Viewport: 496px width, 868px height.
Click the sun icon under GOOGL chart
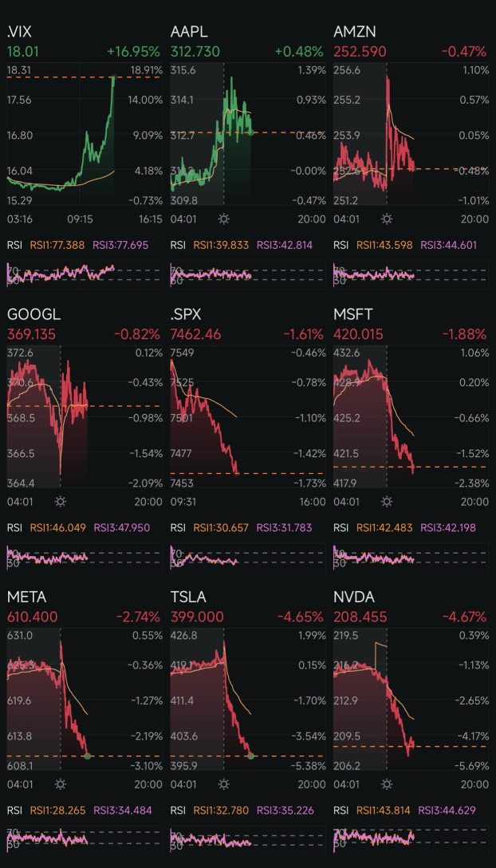tap(61, 502)
